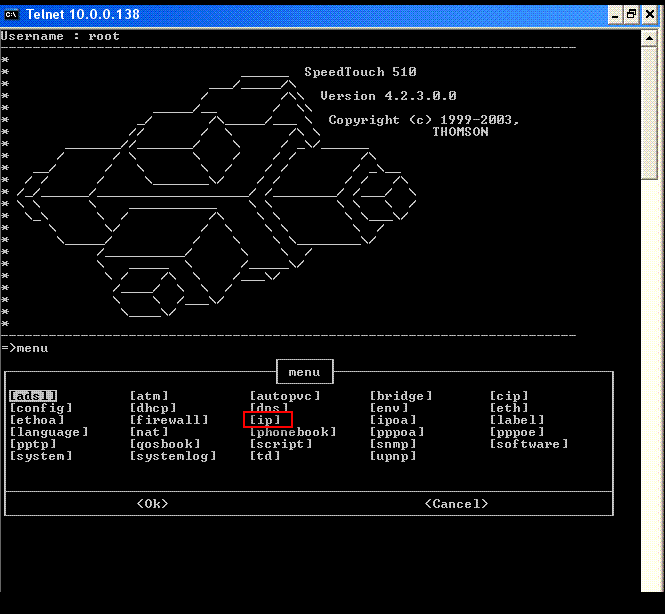Screen dimensions: 665x614
Task: Choose the [dns] menu item
Action: (x=269, y=407)
